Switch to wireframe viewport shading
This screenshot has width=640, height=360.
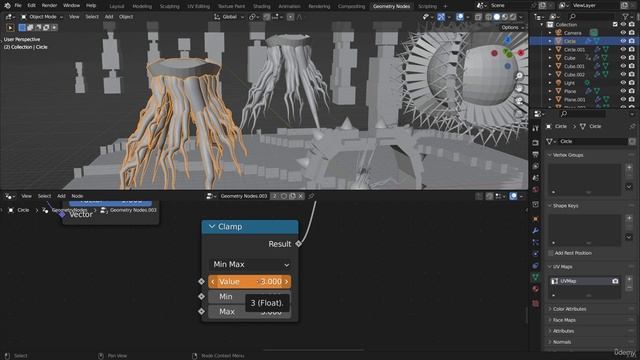click(489, 17)
